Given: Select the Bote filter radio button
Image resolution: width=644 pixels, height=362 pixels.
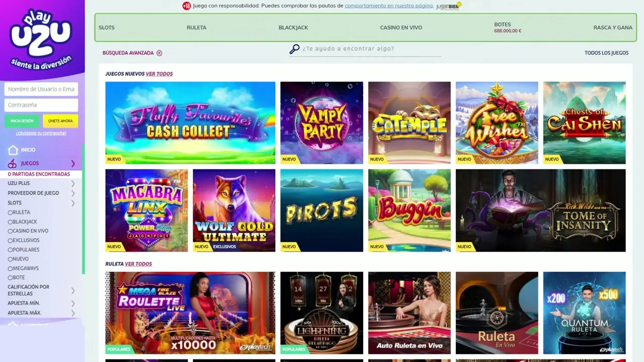Looking at the screenshot, I should (10, 278).
